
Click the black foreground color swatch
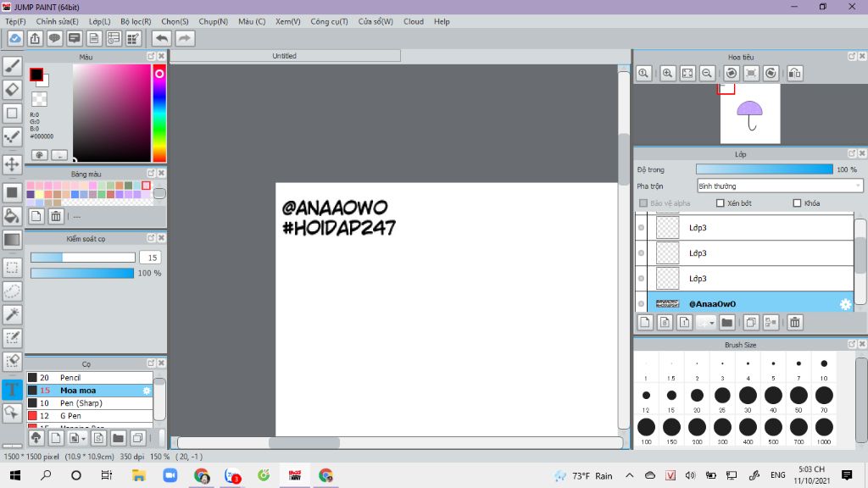coord(36,75)
